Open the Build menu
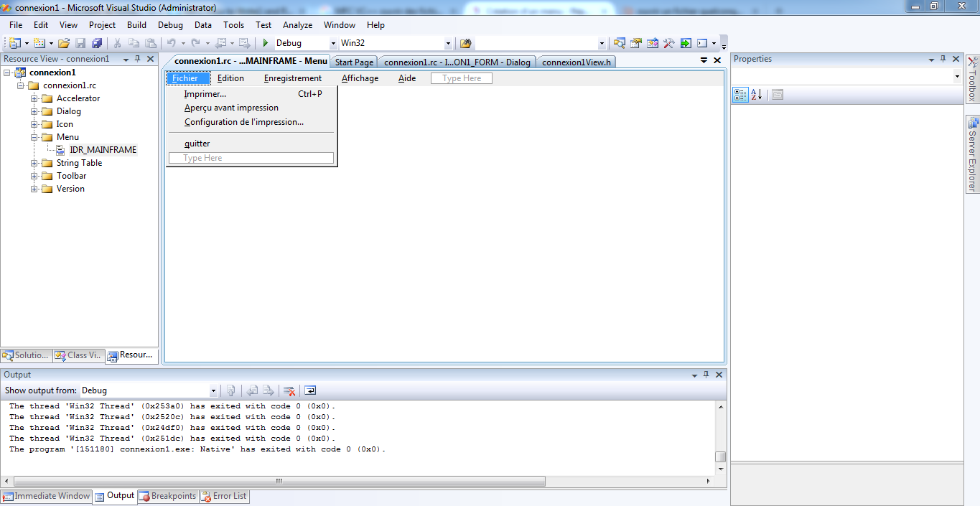980x506 pixels. (136, 25)
